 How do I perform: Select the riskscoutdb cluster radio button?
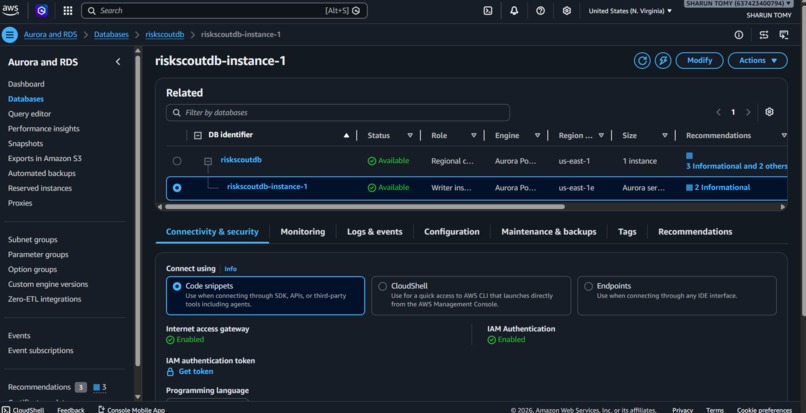pyautogui.click(x=177, y=161)
